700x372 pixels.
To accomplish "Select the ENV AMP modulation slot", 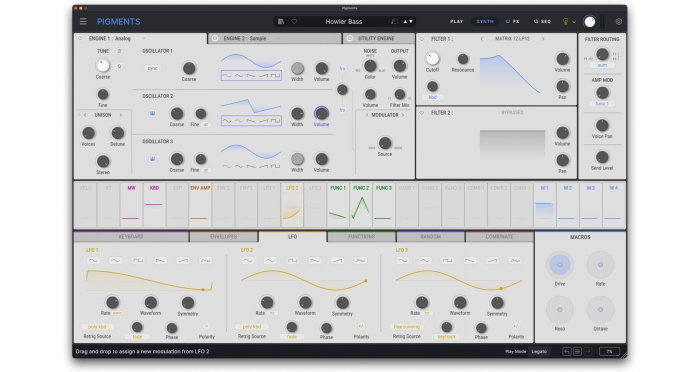I will coord(200,205).
